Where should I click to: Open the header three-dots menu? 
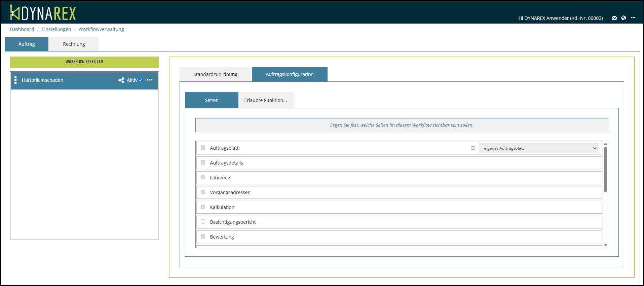[x=633, y=18]
